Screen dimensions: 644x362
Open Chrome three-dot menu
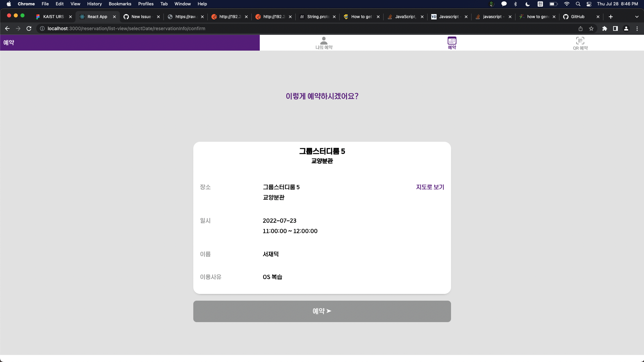[637, 28]
